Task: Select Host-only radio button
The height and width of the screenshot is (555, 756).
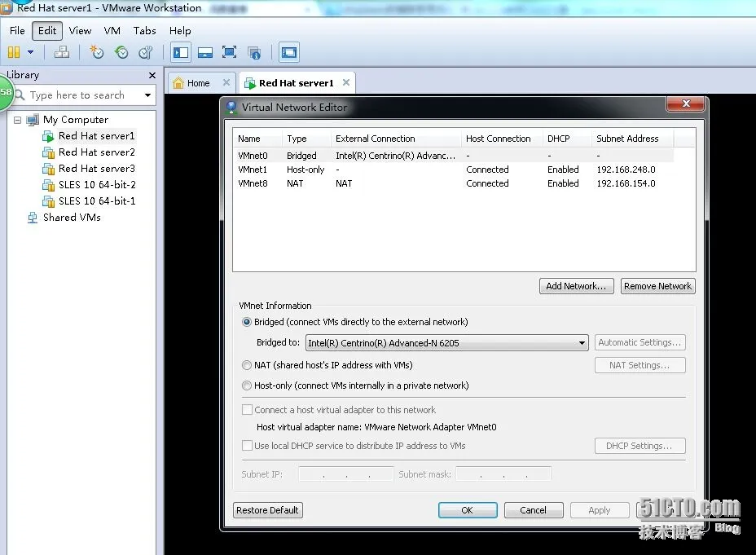Action: [x=247, y=385]
